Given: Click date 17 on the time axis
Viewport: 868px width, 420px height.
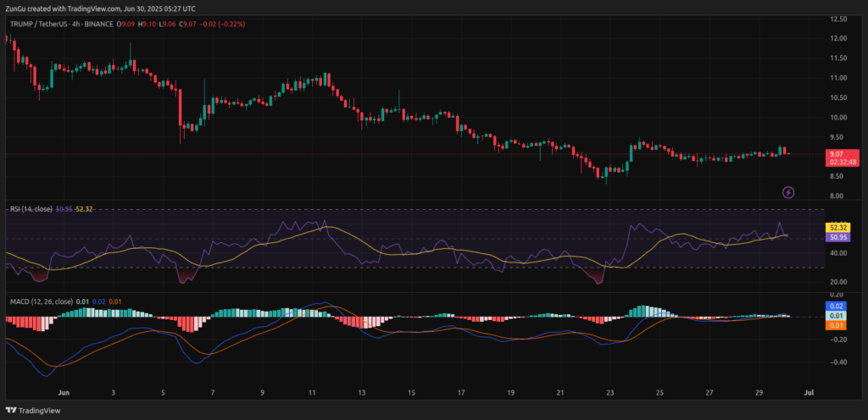Looking at the screenshot, I should click(x=460, y=393).
